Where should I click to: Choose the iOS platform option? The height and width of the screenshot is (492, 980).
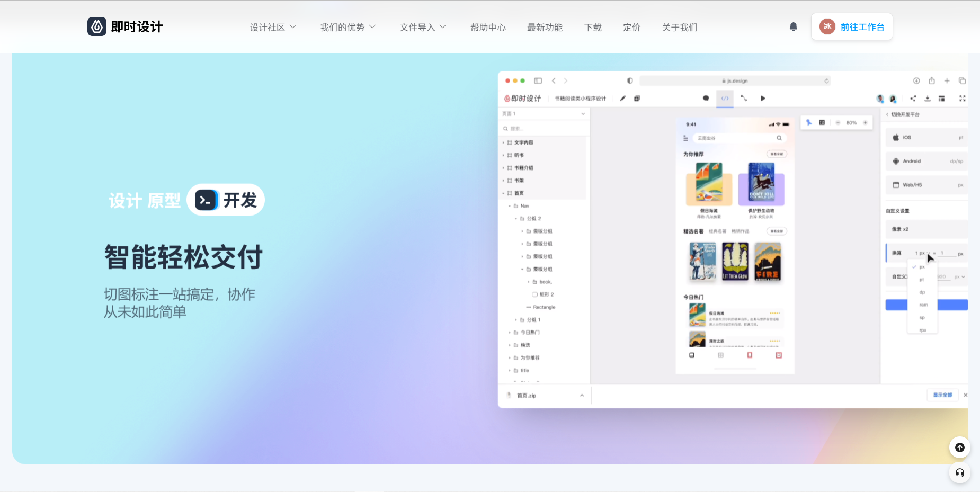click(x=926, y=137)
